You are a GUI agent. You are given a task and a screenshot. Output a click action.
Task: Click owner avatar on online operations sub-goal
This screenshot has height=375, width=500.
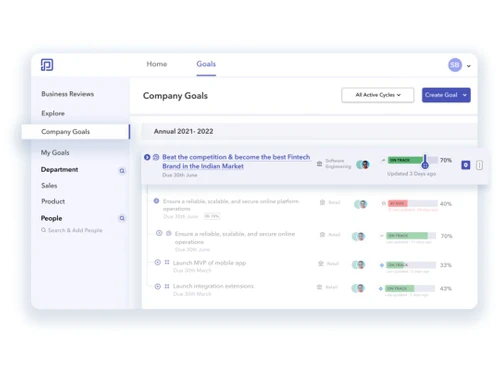[359, 236]
